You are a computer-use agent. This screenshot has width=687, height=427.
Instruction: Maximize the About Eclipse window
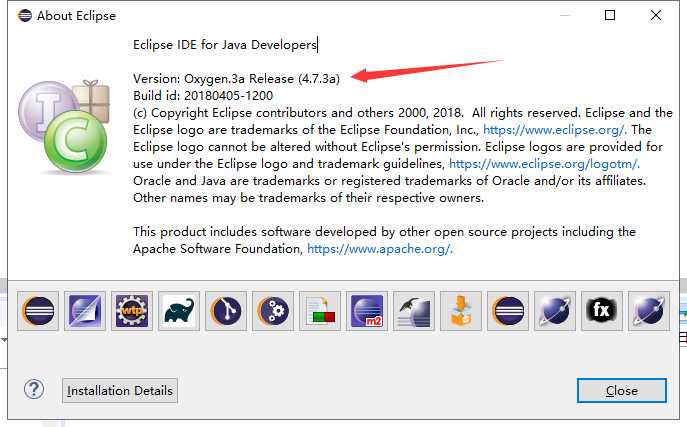[x=610, y=15]
